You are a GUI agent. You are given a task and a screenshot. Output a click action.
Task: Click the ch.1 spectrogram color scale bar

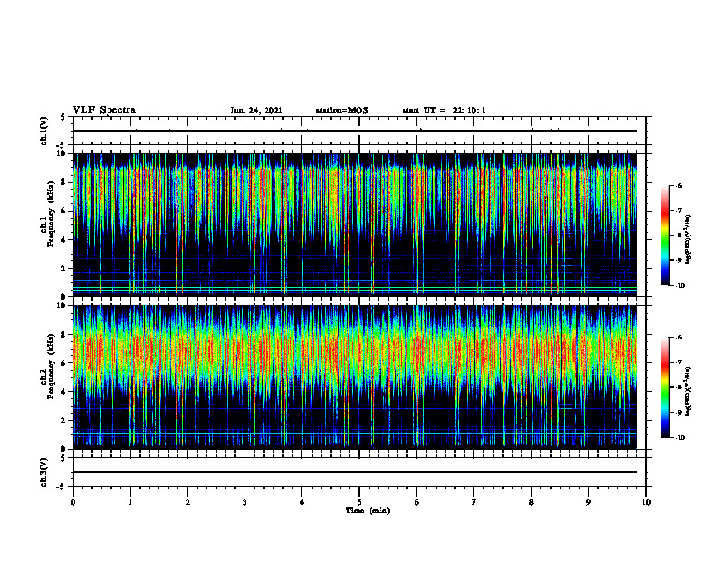pyautogui.click(x=665, y=236)
